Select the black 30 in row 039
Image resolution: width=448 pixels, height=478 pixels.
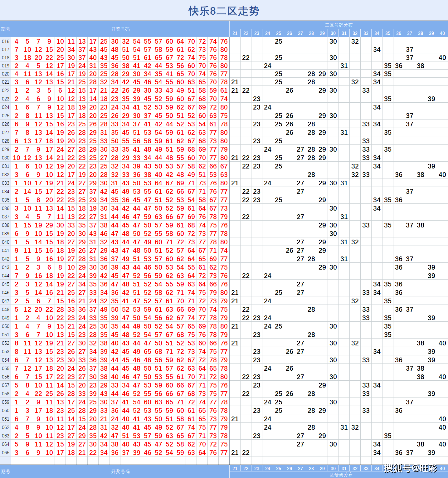pos(333,234)
